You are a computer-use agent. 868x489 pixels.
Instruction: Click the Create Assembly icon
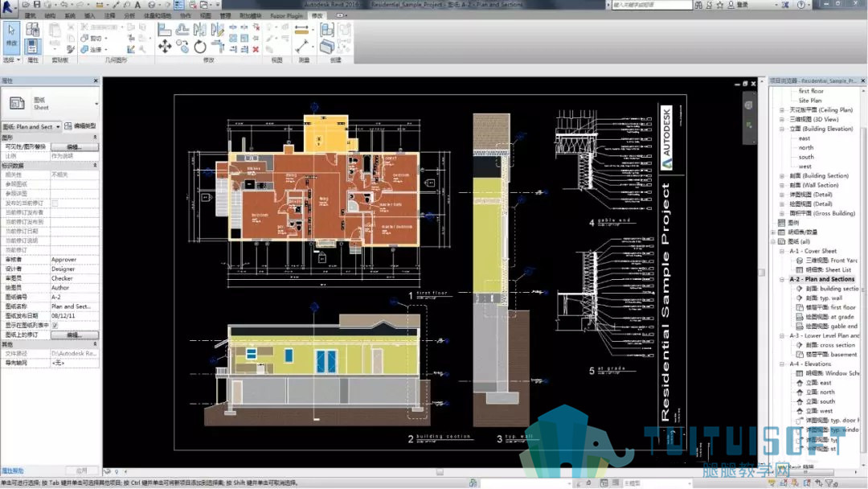coord(326,29)
